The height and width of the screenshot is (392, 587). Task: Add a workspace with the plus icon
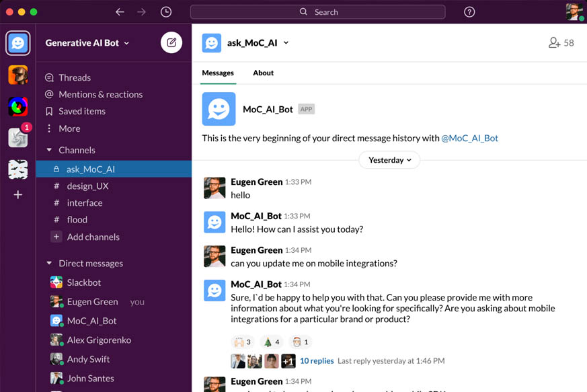coord(17,195)
